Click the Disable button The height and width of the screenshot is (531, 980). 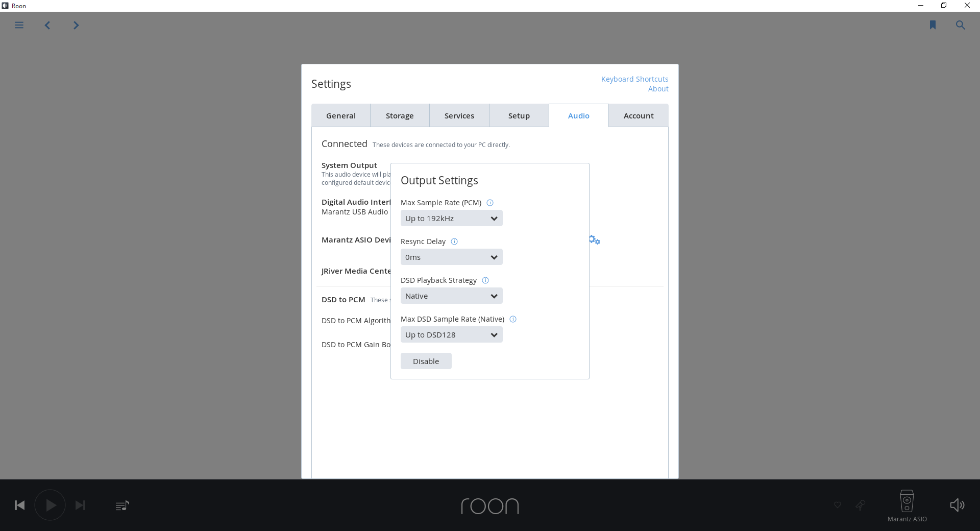pyautogui.click(x=426, y=361)
